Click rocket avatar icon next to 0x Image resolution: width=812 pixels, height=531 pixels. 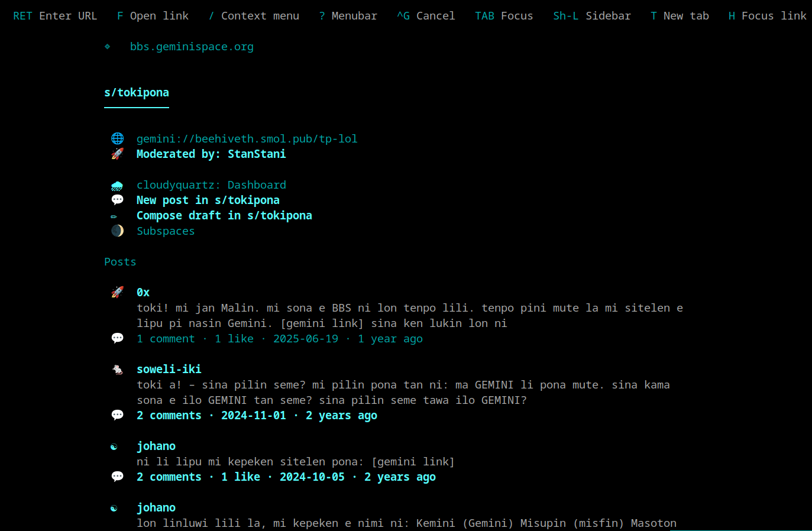click(118, 292)
